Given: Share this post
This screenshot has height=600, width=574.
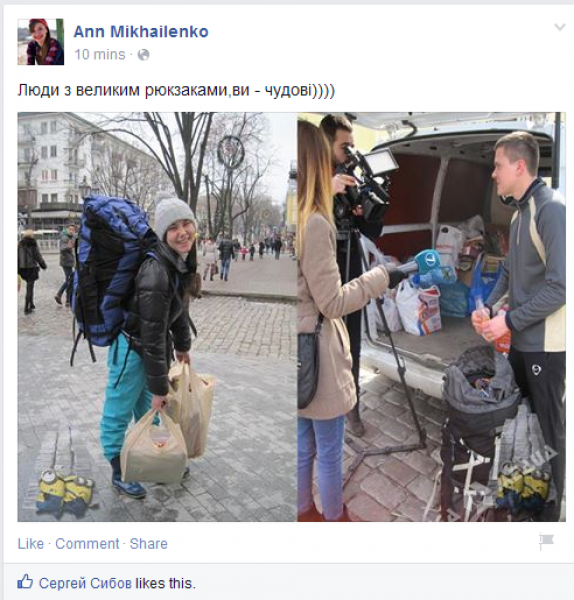Looking at the screenshot, I should 148,544.
